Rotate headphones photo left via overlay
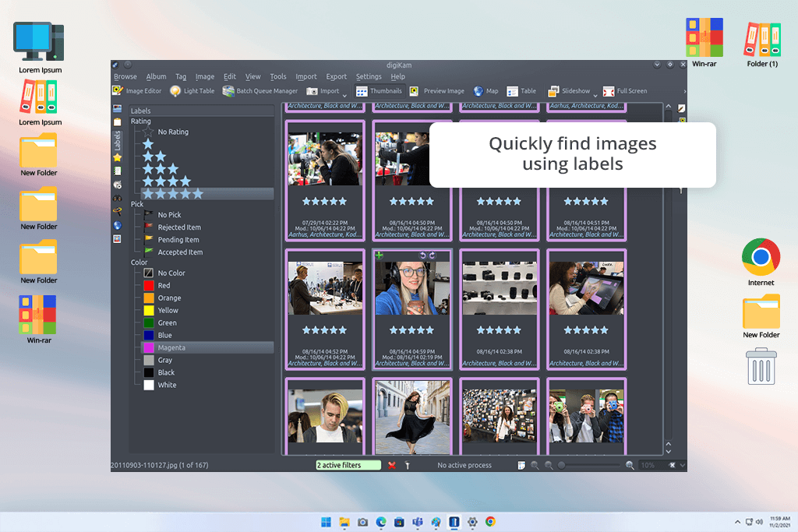 (422, 255)
